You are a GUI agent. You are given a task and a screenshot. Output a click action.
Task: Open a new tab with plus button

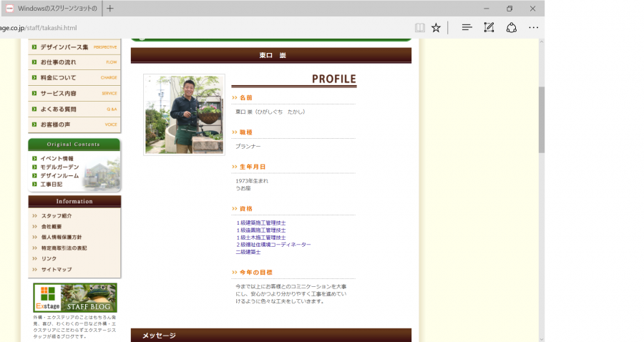pyautogui.click(x=109, y=9)
